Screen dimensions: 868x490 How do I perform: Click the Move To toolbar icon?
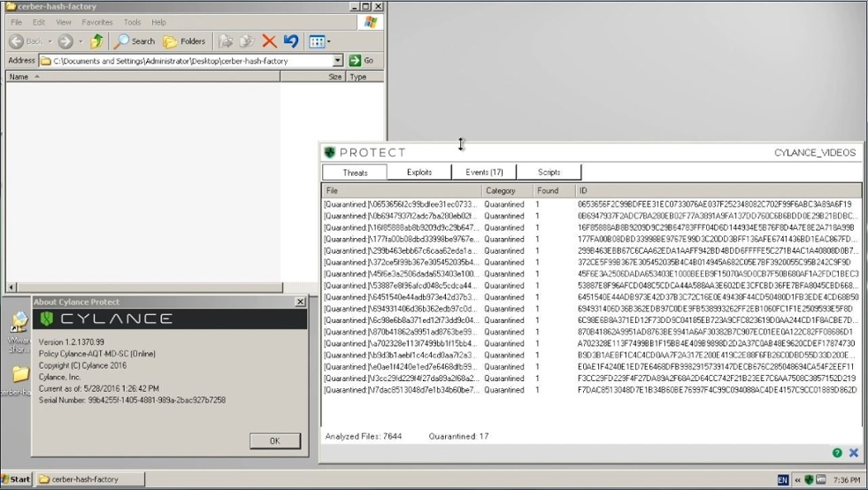(226, 41)
